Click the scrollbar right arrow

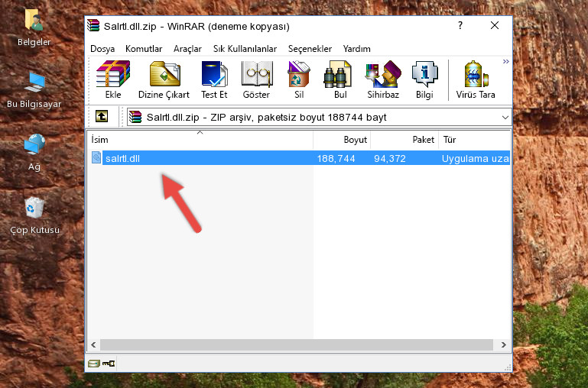click(503, 344)
